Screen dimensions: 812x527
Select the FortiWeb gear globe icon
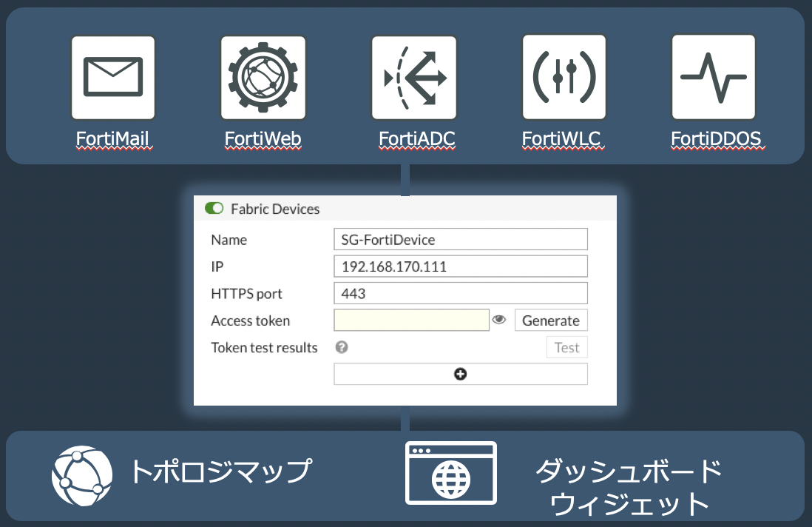(263, 77)
